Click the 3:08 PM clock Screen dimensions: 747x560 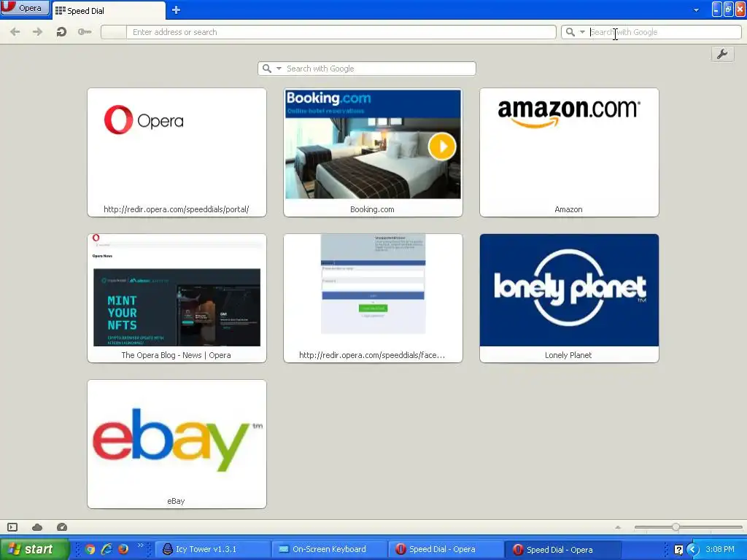coord(720,550)
